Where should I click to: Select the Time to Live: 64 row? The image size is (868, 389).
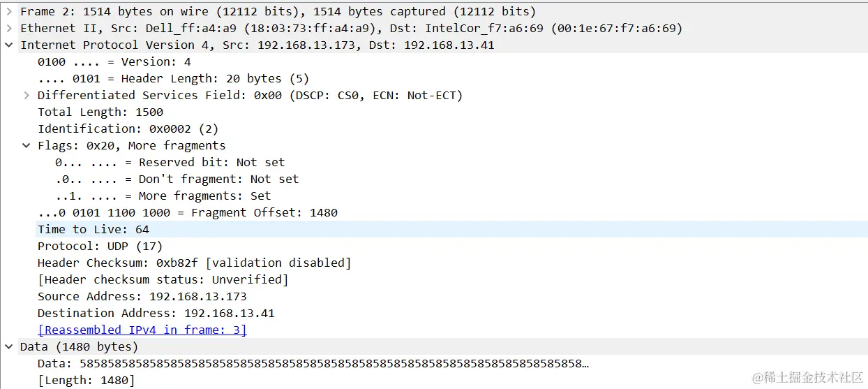(93, 229)
